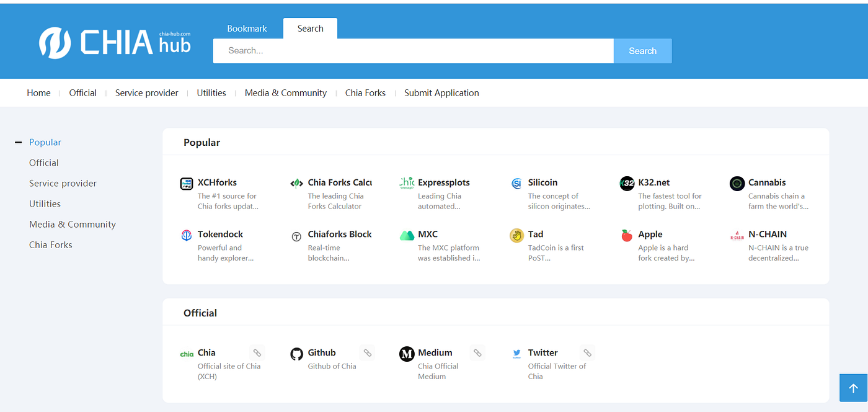This screenshot has height=412, width=868.
Task: Click the Chiaforks Block explorer icon
Action: pos(296,236)
